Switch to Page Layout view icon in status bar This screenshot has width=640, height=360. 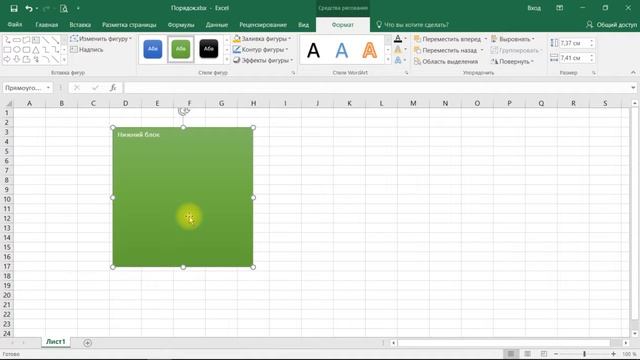(x=527, y=354)
